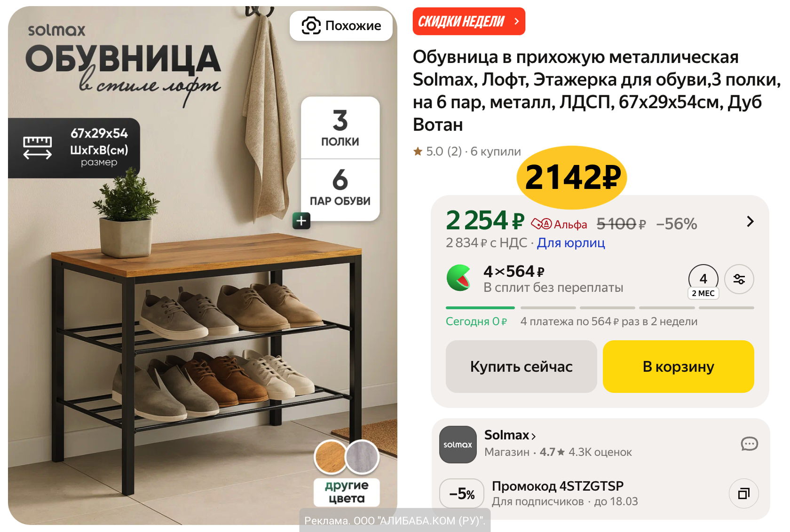This screenshot has width=790, height=532.
Task: Click Купить сейчас button
Action: point(521,367)
